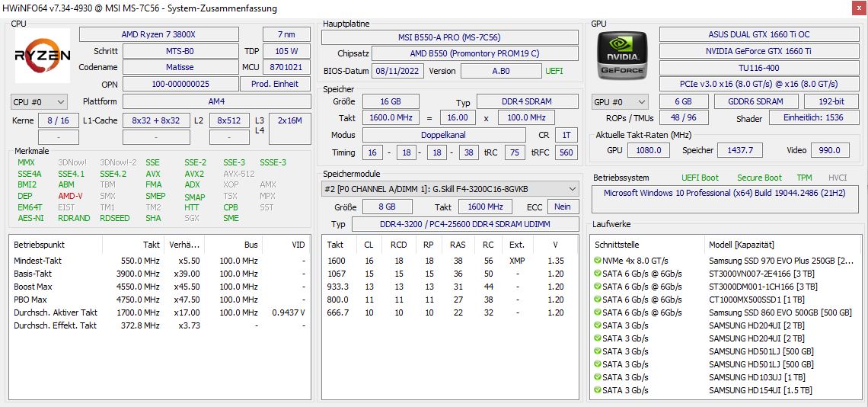Screen dimensions: 868x407
Task: Click the L3 cache 2x16M field
Action: [290, 129]
